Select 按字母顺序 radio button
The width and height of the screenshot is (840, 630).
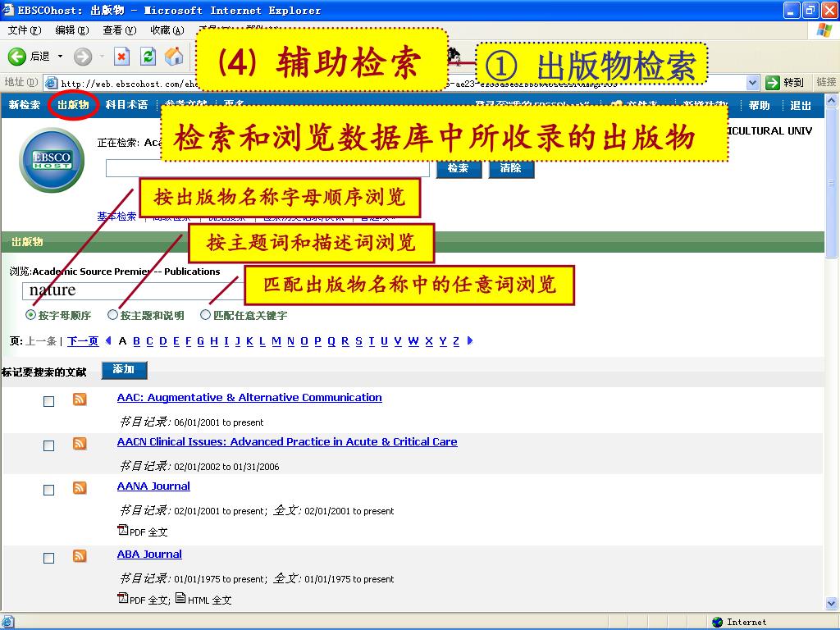pyautogui.click(x=30, y=315)
